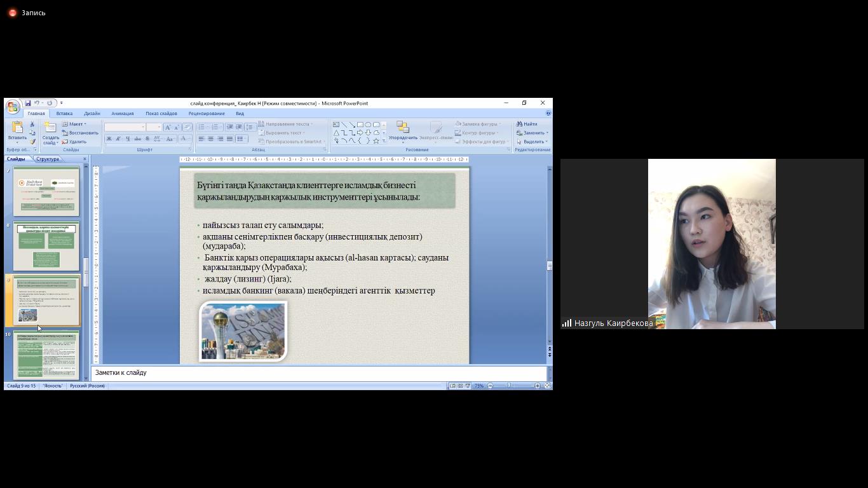Click the zoom slider handle in status bar
This screenshot has height=488, width=868.
pos(508,386)
